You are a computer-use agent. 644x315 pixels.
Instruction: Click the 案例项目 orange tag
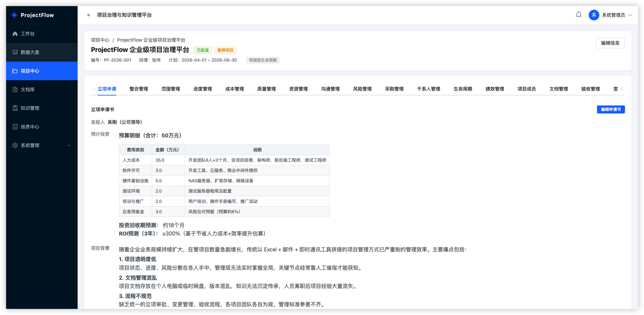tap(225, 50)
